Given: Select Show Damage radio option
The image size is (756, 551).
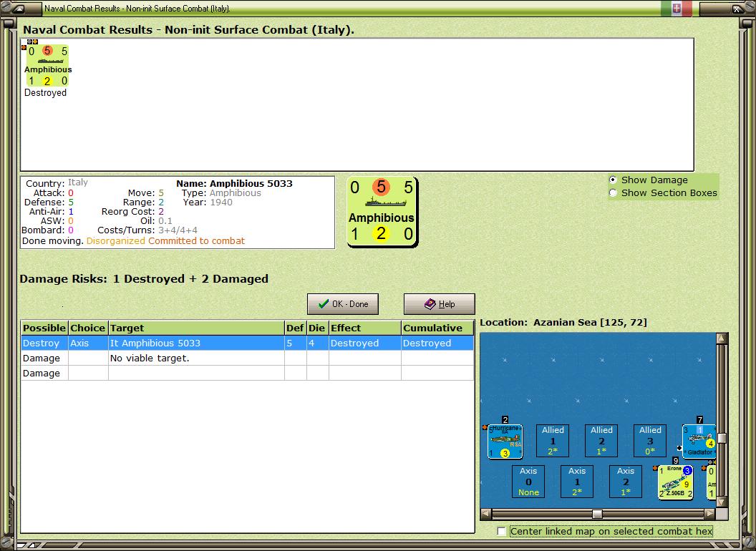Looking at the screenshot, I should point(613,180).
